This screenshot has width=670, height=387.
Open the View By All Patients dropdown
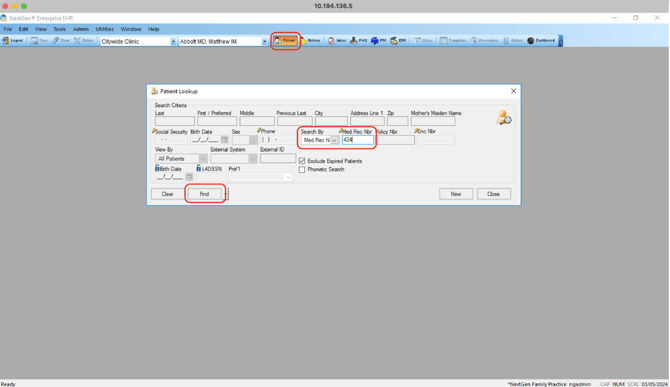click(x=203, y=158)
